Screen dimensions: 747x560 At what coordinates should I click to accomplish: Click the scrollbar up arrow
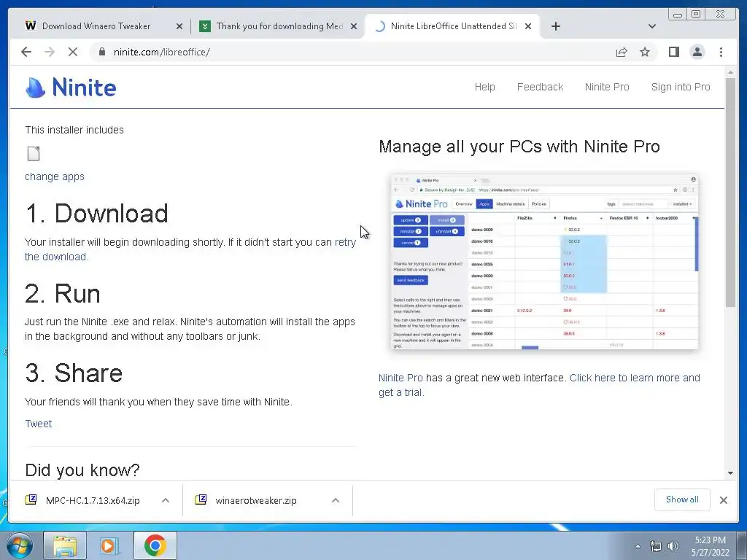pyautogui.click(x=730, y=72)
